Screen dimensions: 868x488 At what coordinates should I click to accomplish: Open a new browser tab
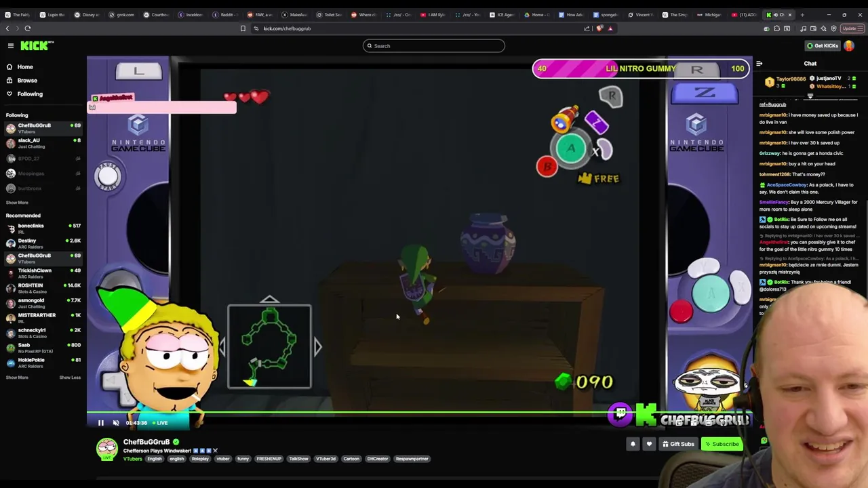click(x=802, y=15)
